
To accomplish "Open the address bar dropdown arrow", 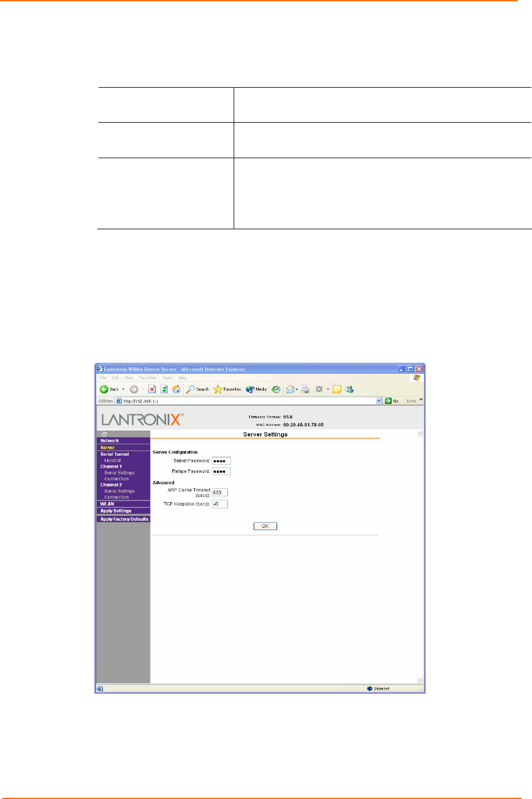I will pyautogui.click(x=379, y=401).
